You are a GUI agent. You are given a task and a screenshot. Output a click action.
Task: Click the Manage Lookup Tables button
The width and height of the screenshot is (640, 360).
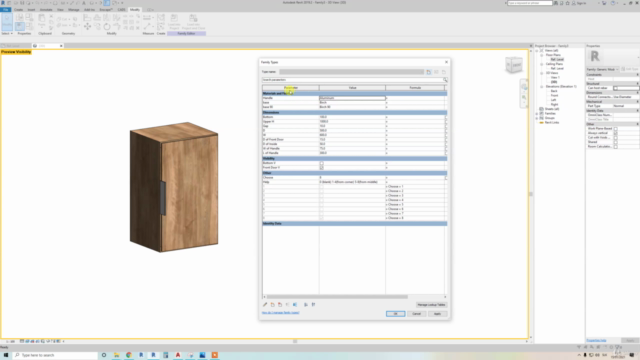coord(431,305)
